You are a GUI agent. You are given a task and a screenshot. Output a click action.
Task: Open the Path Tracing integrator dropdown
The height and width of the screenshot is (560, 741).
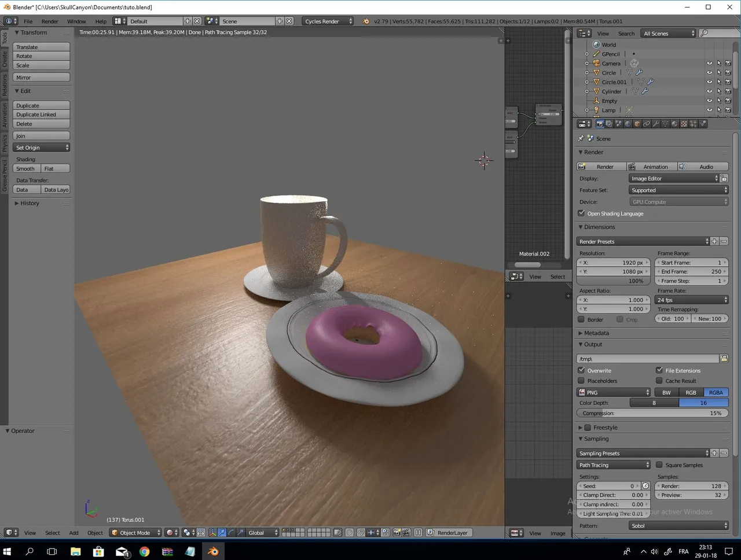614,465
